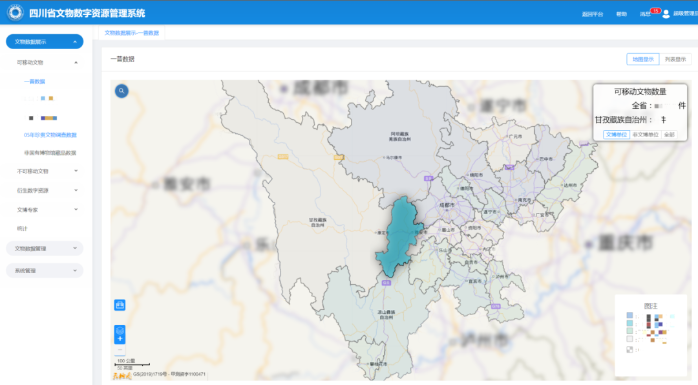This screenshot has height=385, width=698.
Task: Open the 一普数据 sidebar item
Action: (x=35, y=81)
